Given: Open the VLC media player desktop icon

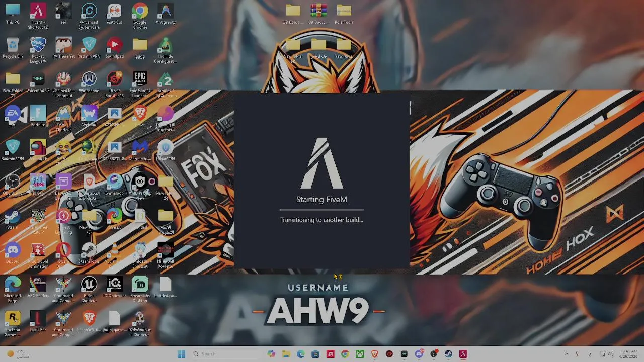Looking at the screenshot, I should pos(115,255).
